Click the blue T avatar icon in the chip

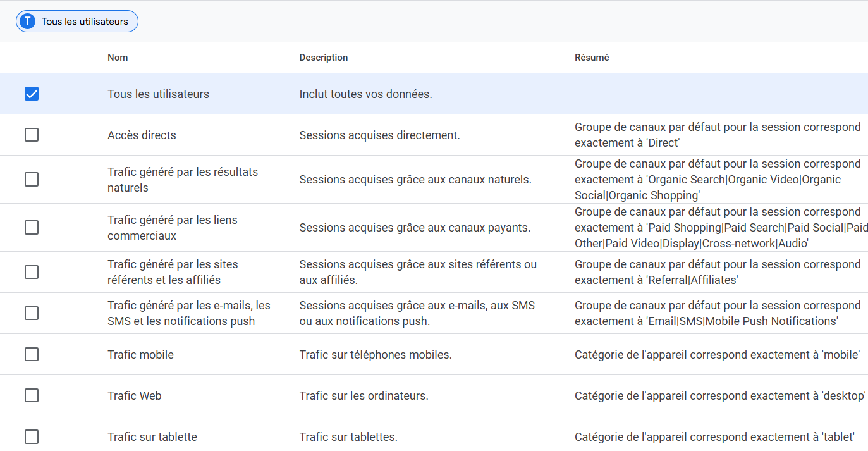(27, 22)
